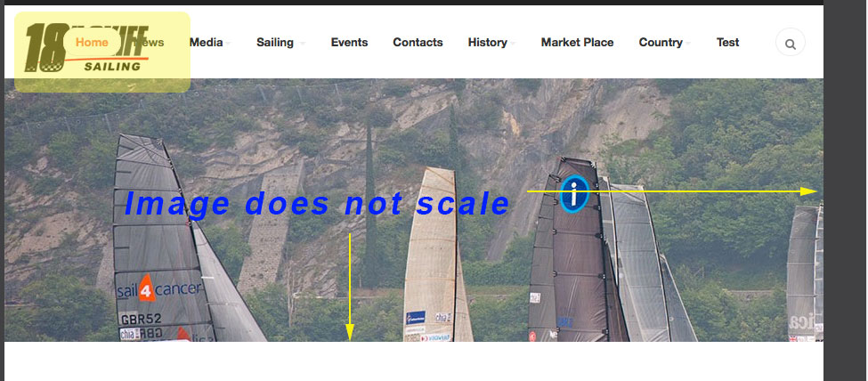Click the GBR52 sail number

tap(141, 320)
